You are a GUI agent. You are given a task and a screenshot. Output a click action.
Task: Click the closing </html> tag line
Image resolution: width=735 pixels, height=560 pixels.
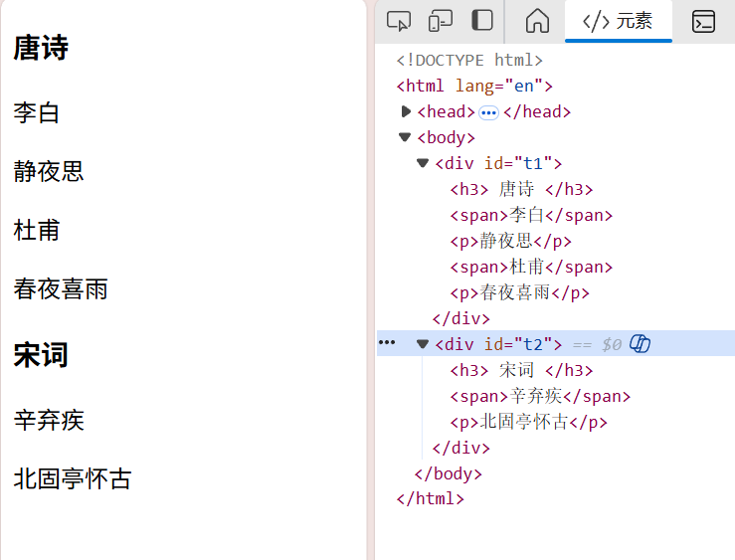tap(430, 498)
